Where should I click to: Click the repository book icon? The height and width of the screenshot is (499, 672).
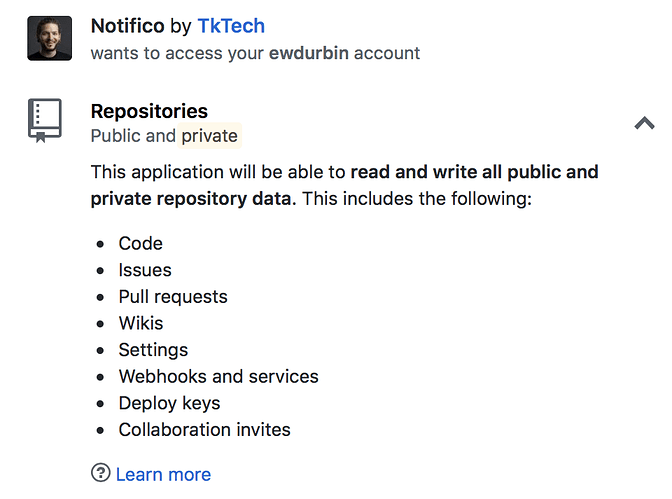[x=45, y=120]
